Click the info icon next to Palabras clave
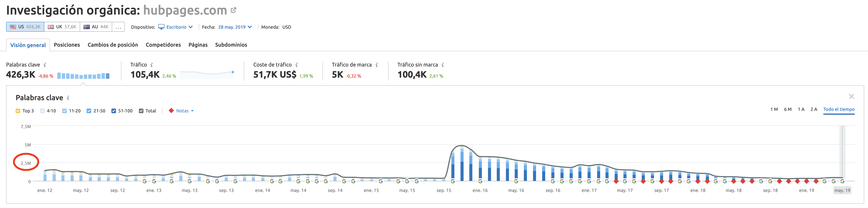 point(45,64)
